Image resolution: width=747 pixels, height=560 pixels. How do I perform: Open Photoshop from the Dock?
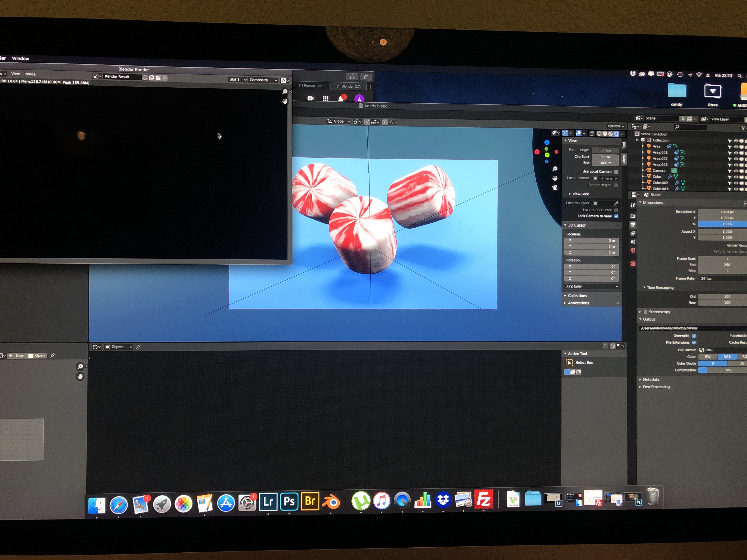pyautogui.click(x=289, y=501)
